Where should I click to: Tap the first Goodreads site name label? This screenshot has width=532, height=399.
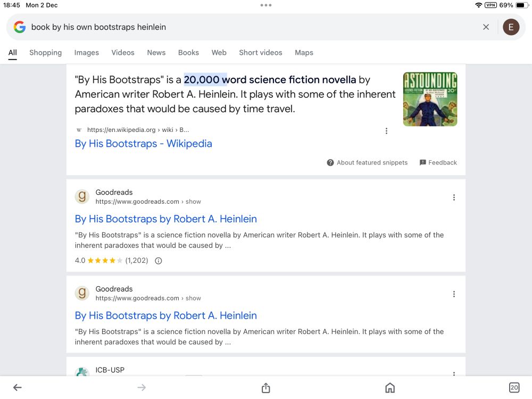(114, 192)
